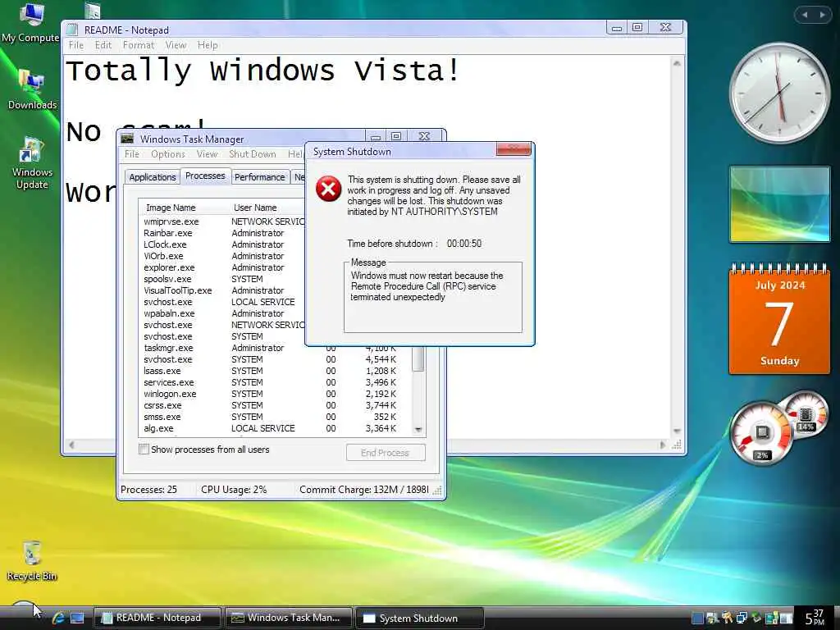Select the smss.exe process row
This screenshot has height=630, width=840.
coord(276,417)
